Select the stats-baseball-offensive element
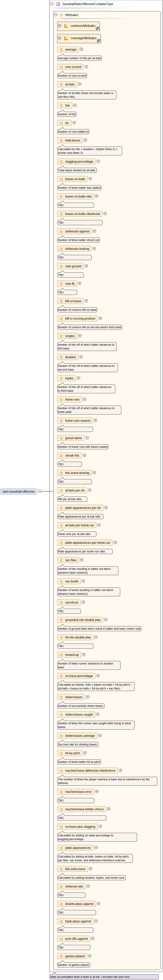The height and width of the screenshot is (980, 163). click(x=18, y=491)
